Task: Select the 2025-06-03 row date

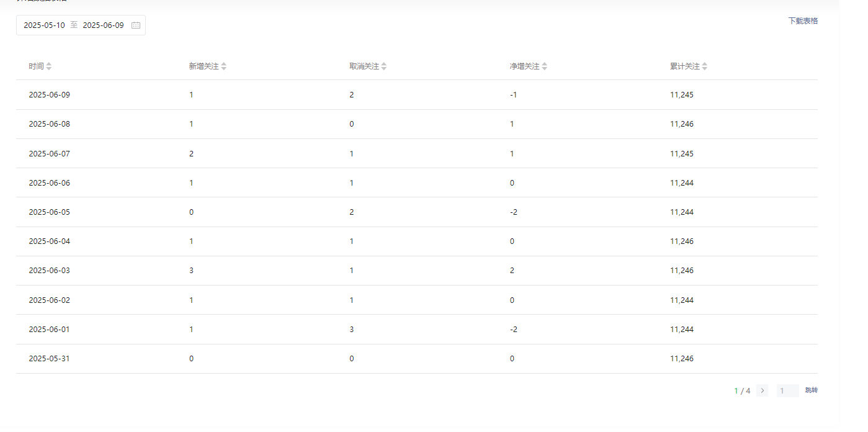Action: (50, 271)
